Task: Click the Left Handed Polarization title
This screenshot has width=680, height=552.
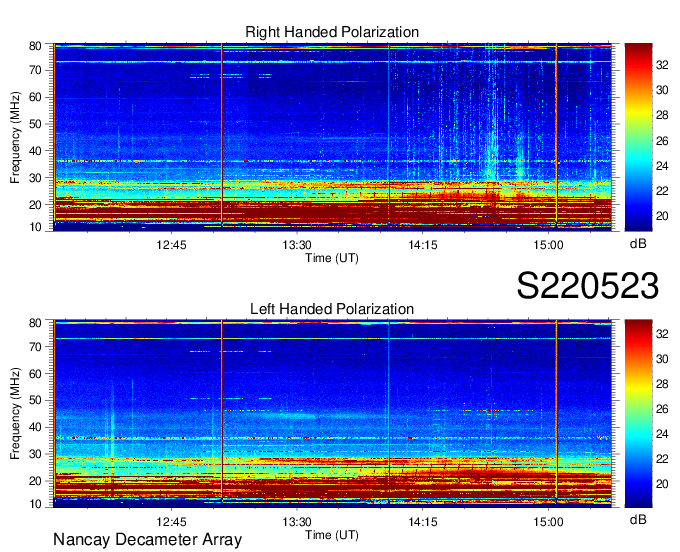Action: (x=332, y=309)
